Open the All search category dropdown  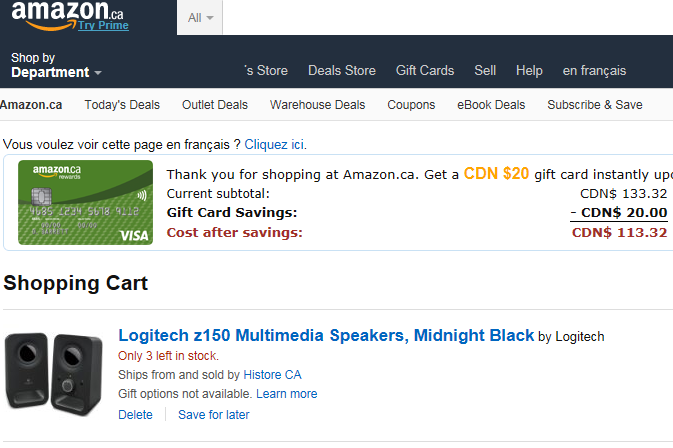coord(201,18)
